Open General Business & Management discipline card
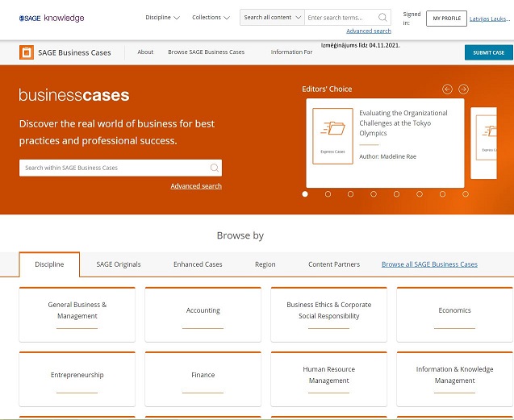The image size is (514, 420). [x=77, y=315]
